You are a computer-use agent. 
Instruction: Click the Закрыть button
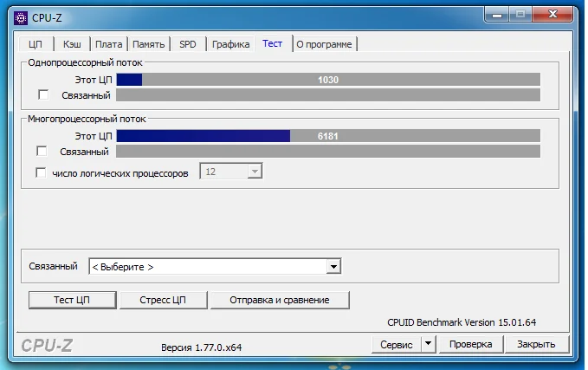tap(536, 344)
